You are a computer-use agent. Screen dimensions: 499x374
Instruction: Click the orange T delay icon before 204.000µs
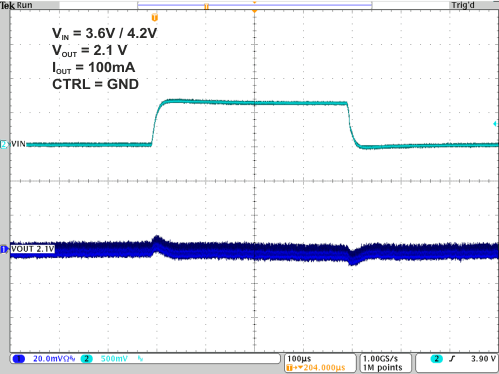(289, 368)
